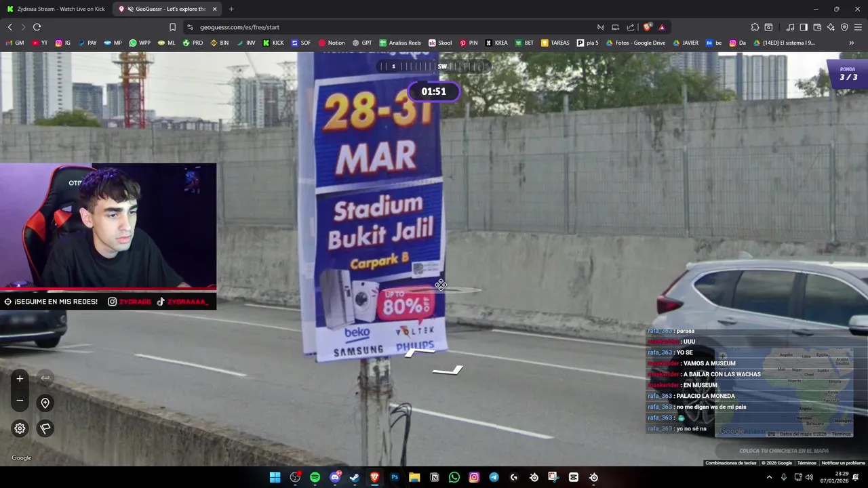Open the JAVIER bookmark
Viewport: 868px width, 488px height.
click(x=686, y=43)
